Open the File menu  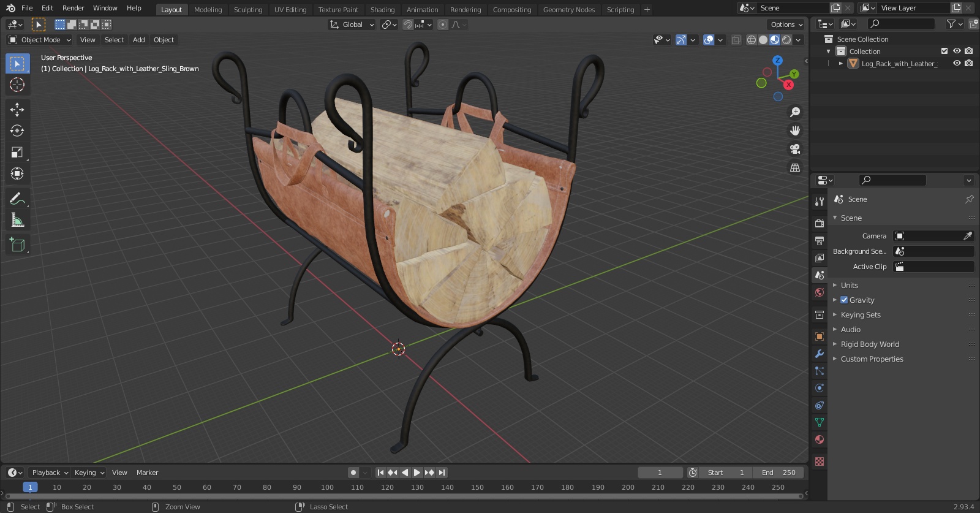(x=27, y=8)
